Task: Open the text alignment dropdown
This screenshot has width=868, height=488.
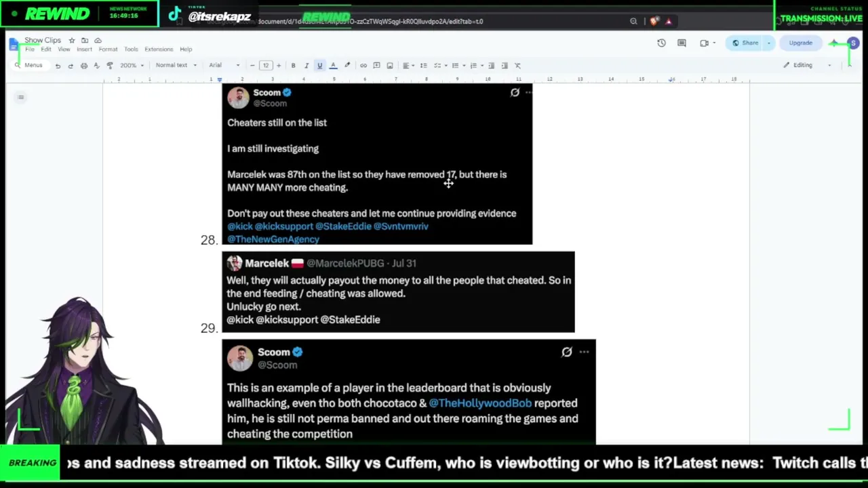Action: click(x=408, y=66)
